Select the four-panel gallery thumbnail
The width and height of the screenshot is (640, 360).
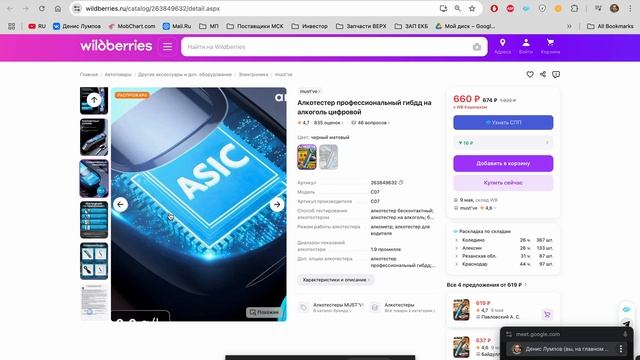point(94,261)
